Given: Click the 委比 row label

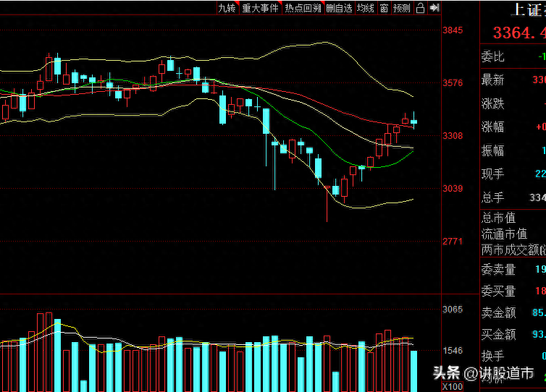Looking at the screenshot, I should tap(492, 56).
